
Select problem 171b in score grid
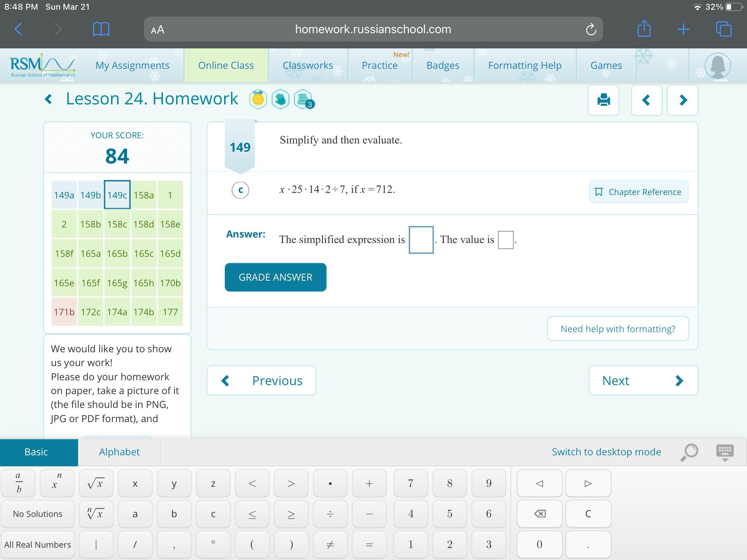coord(64,312)
